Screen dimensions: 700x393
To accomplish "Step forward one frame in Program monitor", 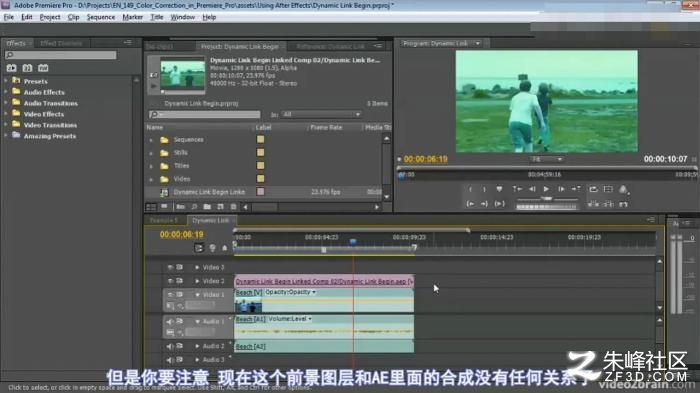I will [x=561, y=189].
